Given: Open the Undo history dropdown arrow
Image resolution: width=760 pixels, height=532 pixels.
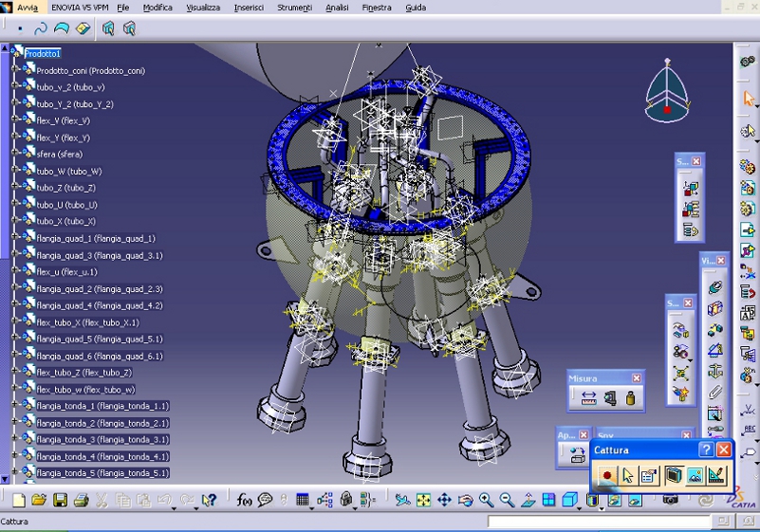Looking at the screenshot, I should tap(174, 508).
